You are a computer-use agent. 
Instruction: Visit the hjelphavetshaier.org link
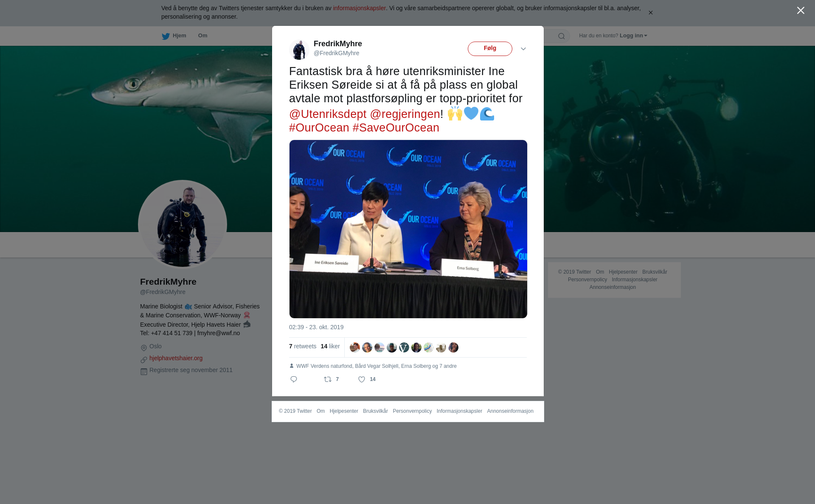[x=176, y=358]
